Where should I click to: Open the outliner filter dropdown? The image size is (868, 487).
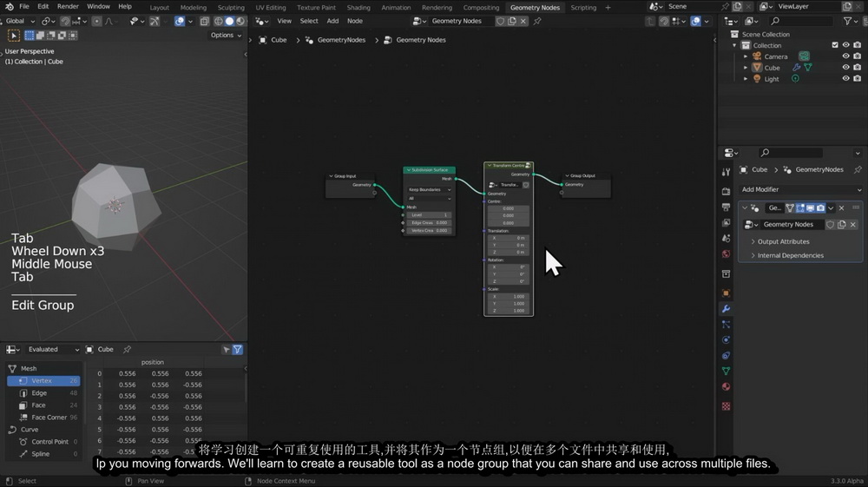coord(851,21)
